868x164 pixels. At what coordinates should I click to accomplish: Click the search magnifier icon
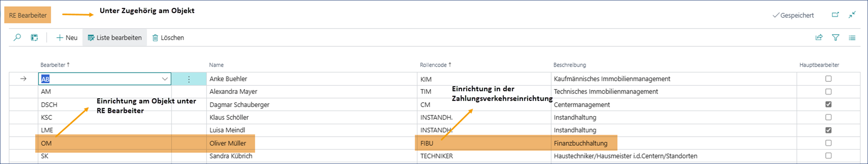[x=17, y=37]
